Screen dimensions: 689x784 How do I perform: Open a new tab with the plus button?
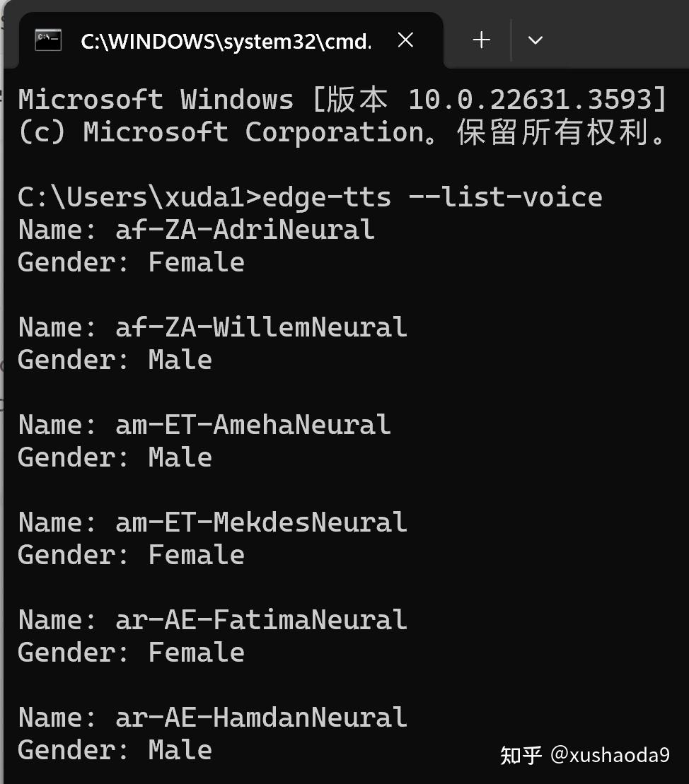point(482,40)
